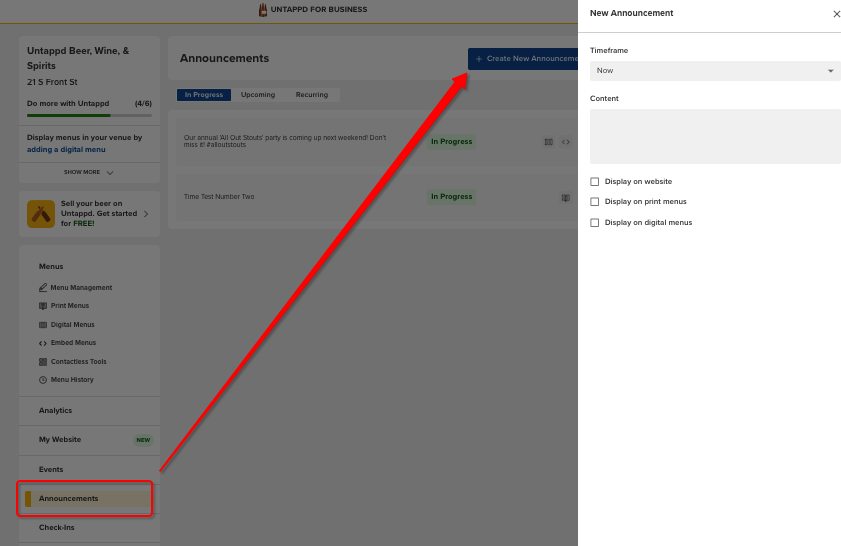Enable Display on digital menus checkbox
Viewport: 841px width, 546px height.
click(x=594, y=223)
